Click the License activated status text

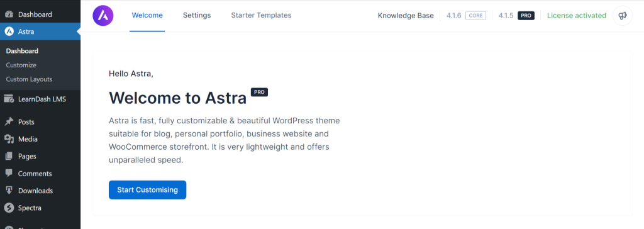pyautogui.click(x=576, y=16)
